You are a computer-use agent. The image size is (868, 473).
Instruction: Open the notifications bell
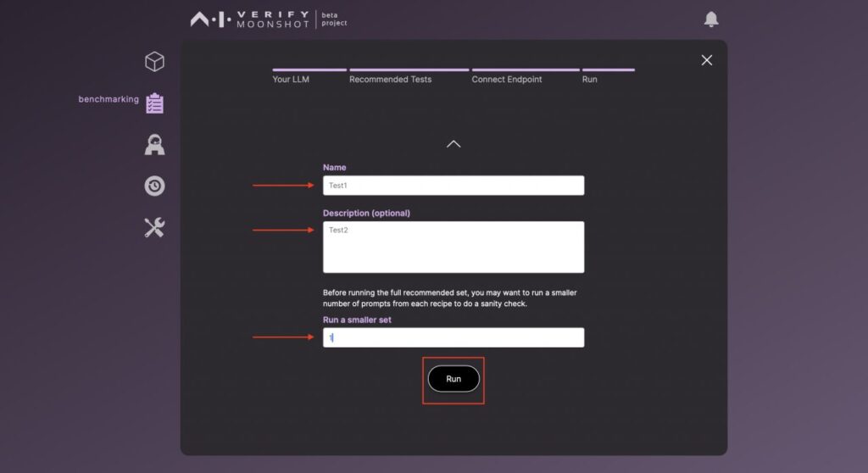pyautogui.click(x=711, y=19)
